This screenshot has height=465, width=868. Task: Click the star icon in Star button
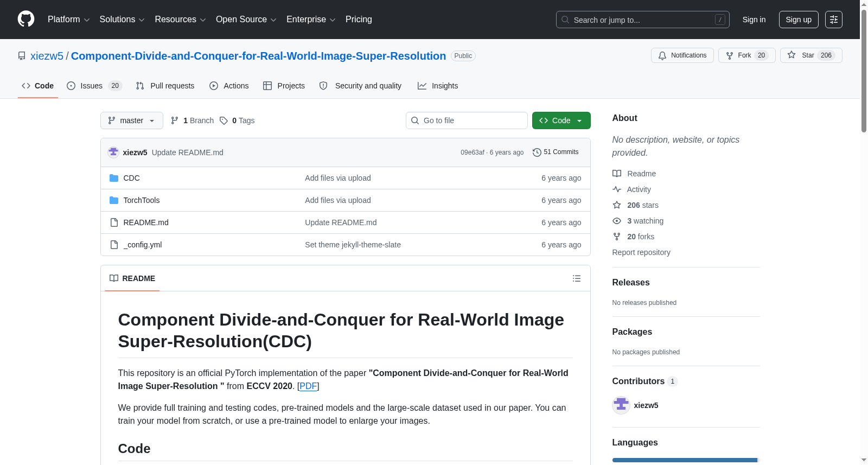tap(792, 55)
